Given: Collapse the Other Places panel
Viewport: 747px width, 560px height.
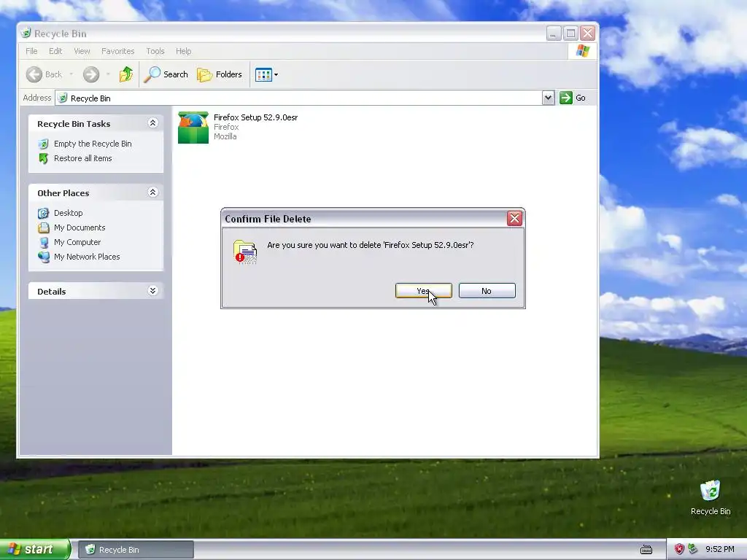Looking at the screenshot, I should point(152,192).
